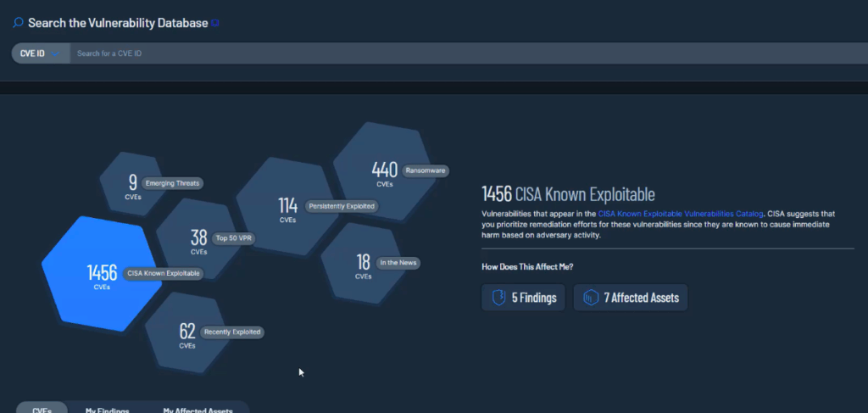The image size is (868, 413).
Task: Switch to the My Findings tab
Action: click(x=107, y=409)
